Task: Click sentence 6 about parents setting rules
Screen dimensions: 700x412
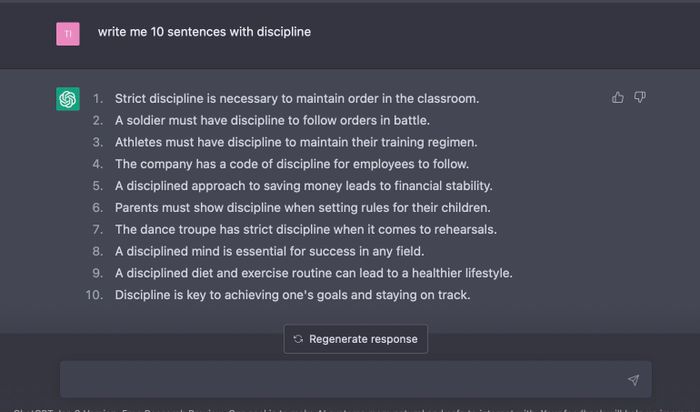Action: click(303, 208)
